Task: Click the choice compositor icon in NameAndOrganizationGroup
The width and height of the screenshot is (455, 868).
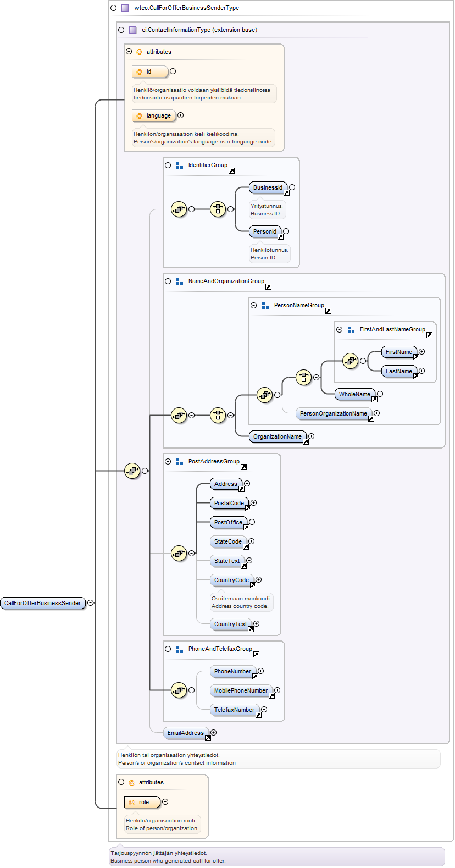Action: click(218, 416)
